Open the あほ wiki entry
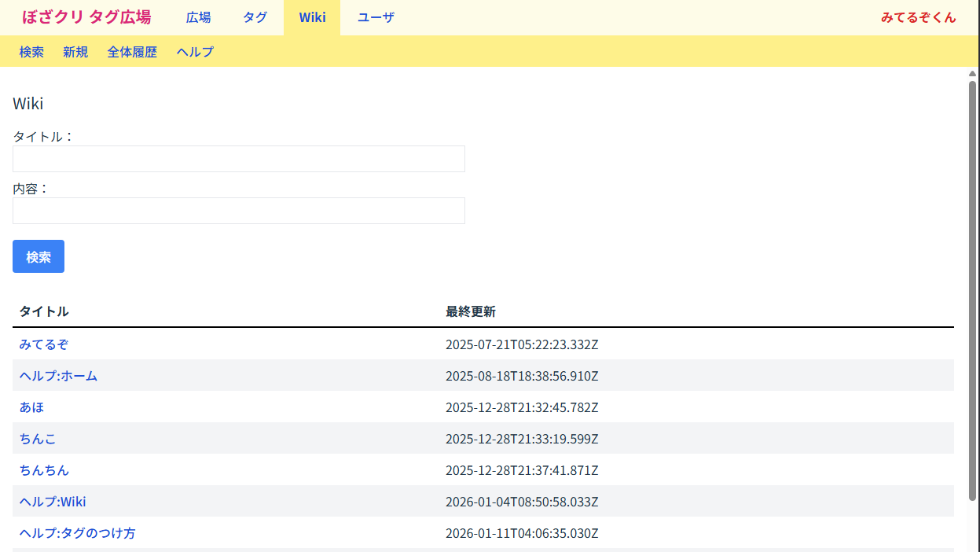Screen dimensions: 980x552 (32, 407)
